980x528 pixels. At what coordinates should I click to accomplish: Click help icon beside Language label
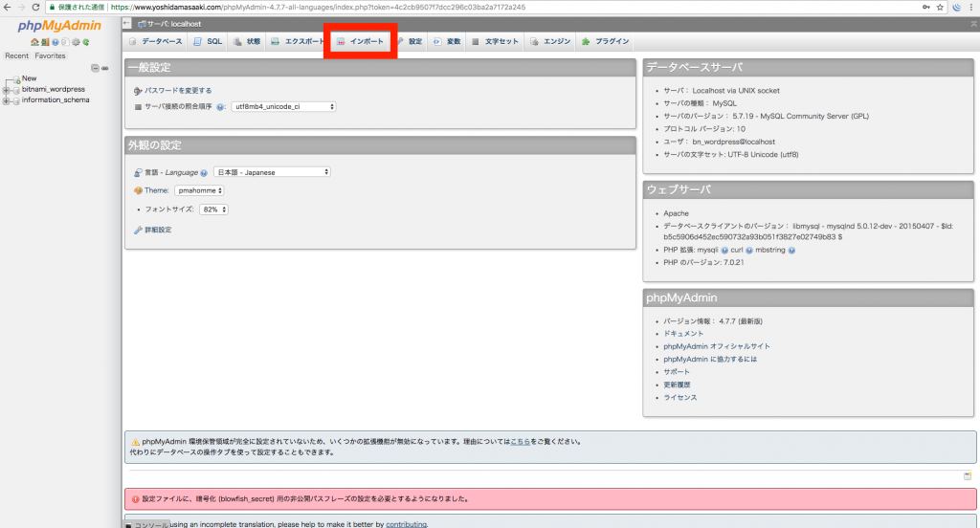point(204,172)
